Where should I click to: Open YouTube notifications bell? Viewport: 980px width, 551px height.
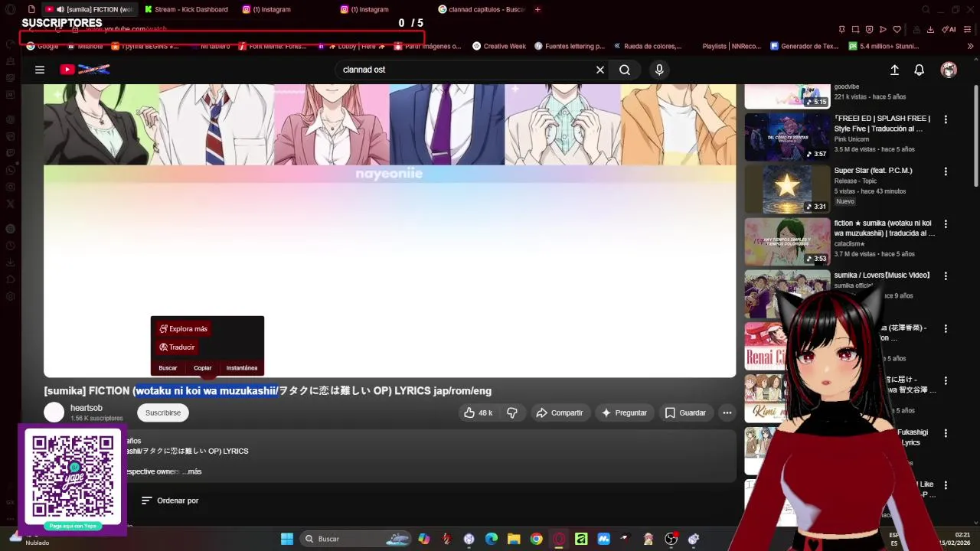(x=920, y=70)
